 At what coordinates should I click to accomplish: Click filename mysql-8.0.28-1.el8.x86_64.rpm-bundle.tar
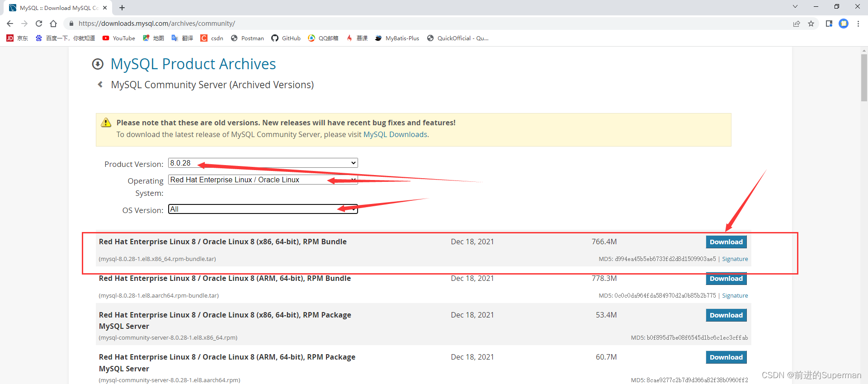point(157,259)
